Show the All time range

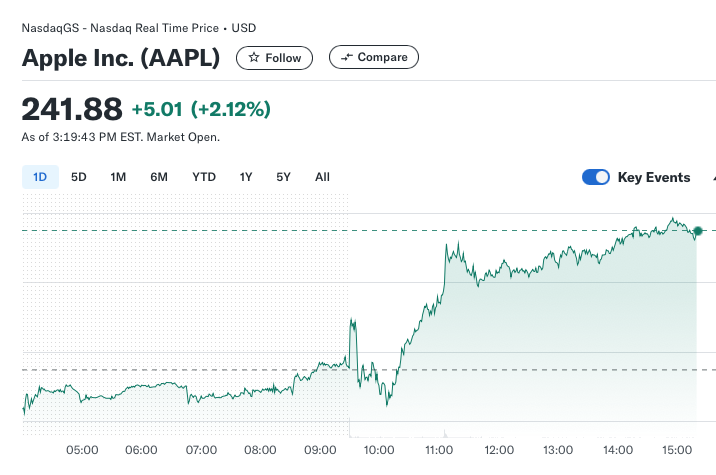[x=322, y=177]
